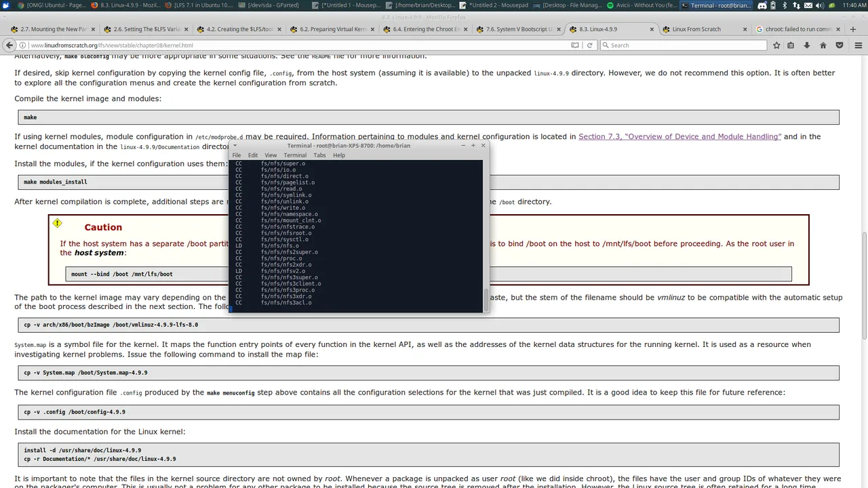Toggle Reader View icon in address bar
The image size is (868, 488).
(575, 45)
